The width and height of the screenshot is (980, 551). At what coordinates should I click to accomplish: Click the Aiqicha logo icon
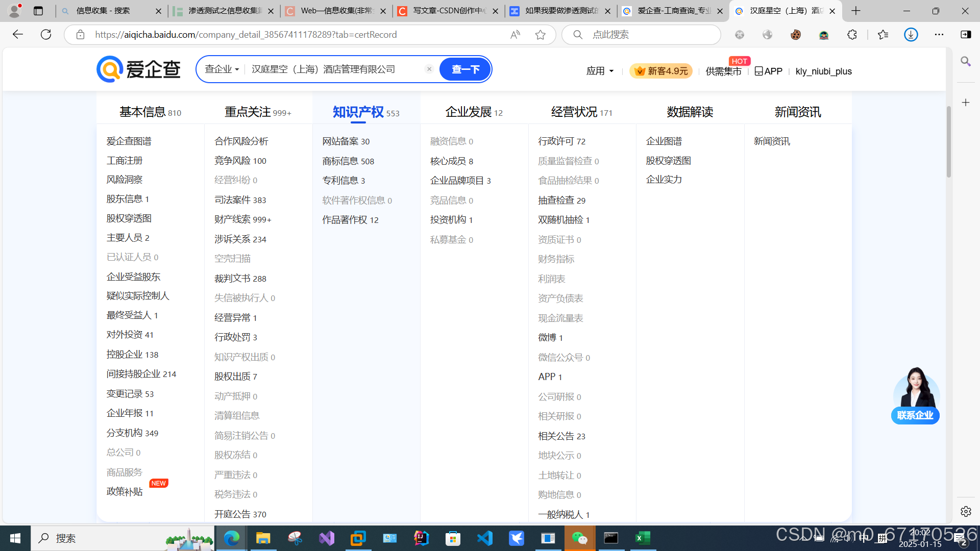pyautogui.click(x=110, y=69)
